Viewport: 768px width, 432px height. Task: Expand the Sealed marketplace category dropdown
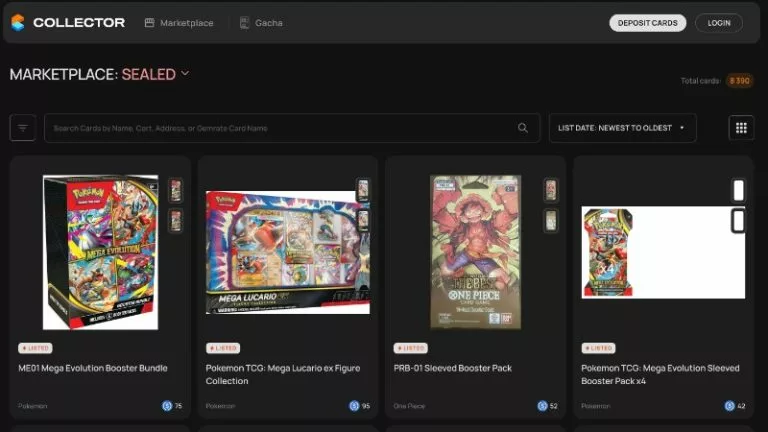(x=155, y=74)
